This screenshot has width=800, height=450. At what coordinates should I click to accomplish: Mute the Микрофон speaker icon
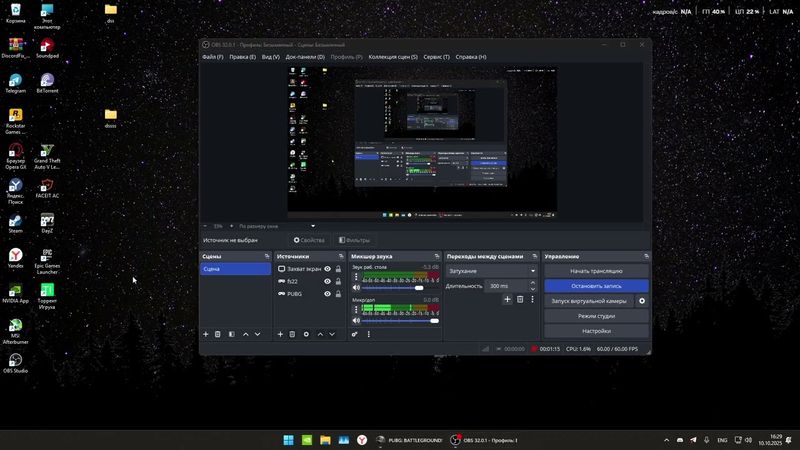tap(356, 321)
